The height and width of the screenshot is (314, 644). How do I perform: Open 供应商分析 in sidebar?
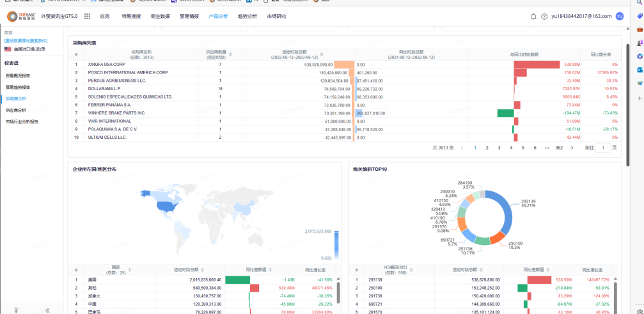15,111
